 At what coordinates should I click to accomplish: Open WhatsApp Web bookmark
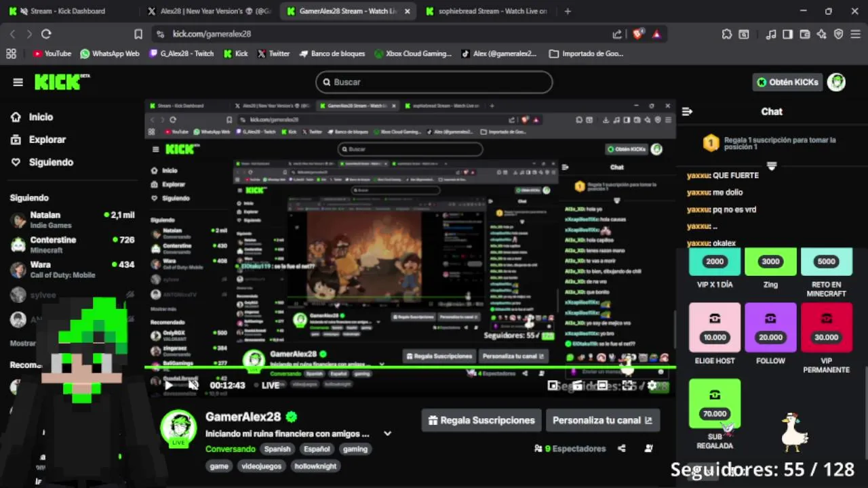click(x=110, y=54)
